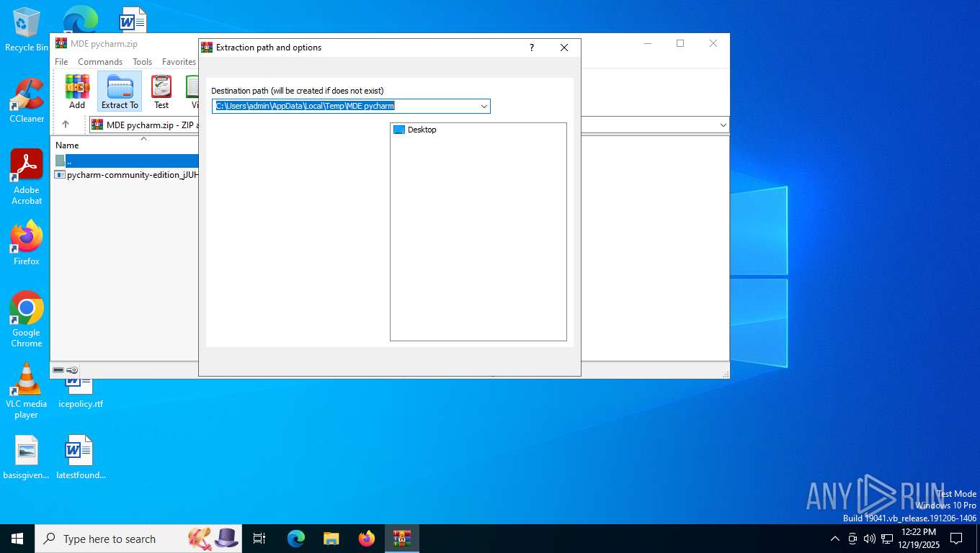Maximize the WinRAR window

(680, 43)
